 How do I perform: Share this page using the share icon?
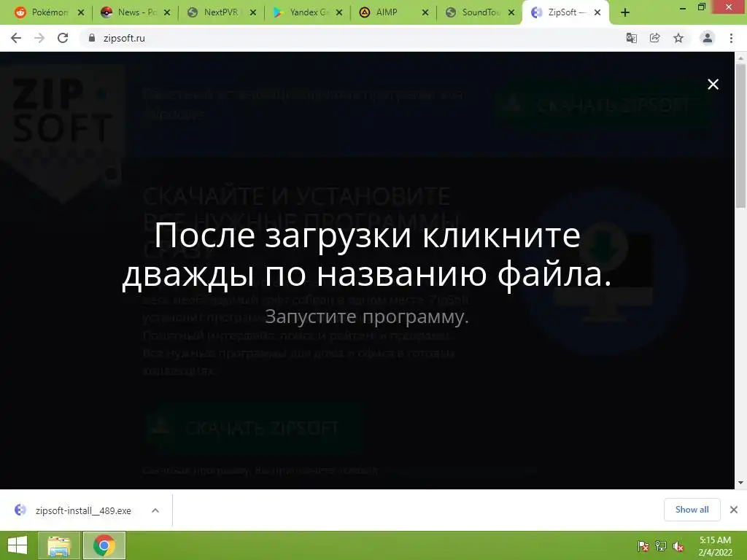[654, 38]
